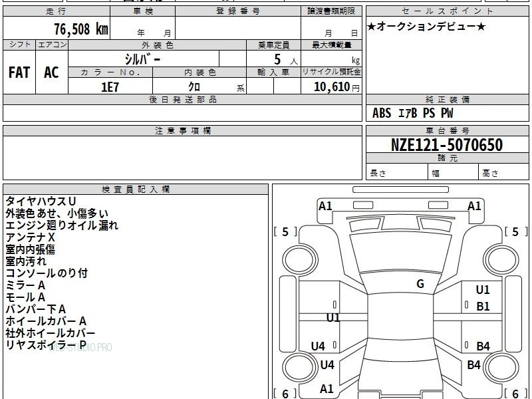Click the note モールA
Image resolution: width=532 pixels, height=399 pixels.
pos(25,297)
